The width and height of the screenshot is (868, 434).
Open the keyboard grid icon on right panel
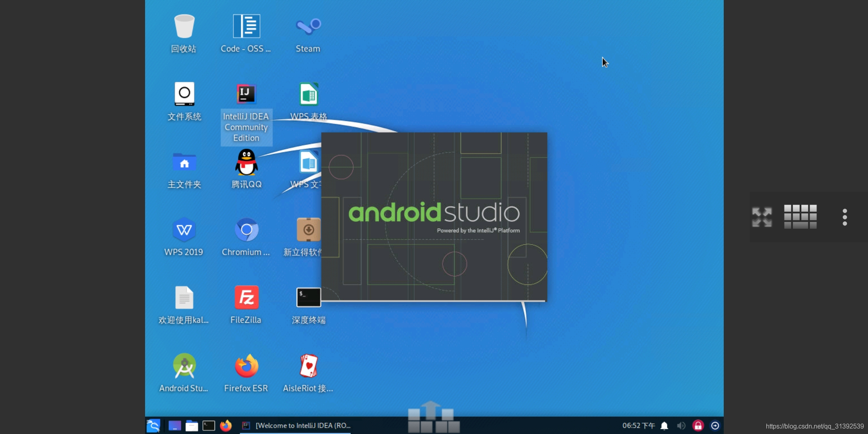click(800, 217)
